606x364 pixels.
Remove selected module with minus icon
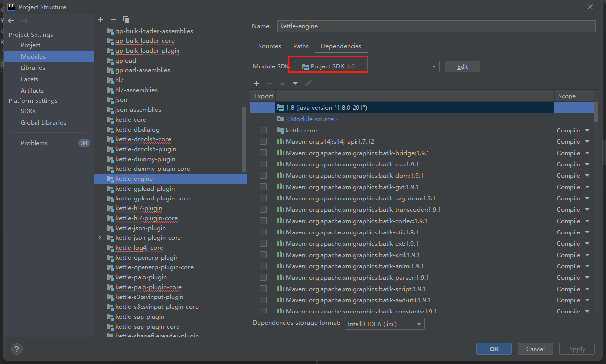[113, 19]
